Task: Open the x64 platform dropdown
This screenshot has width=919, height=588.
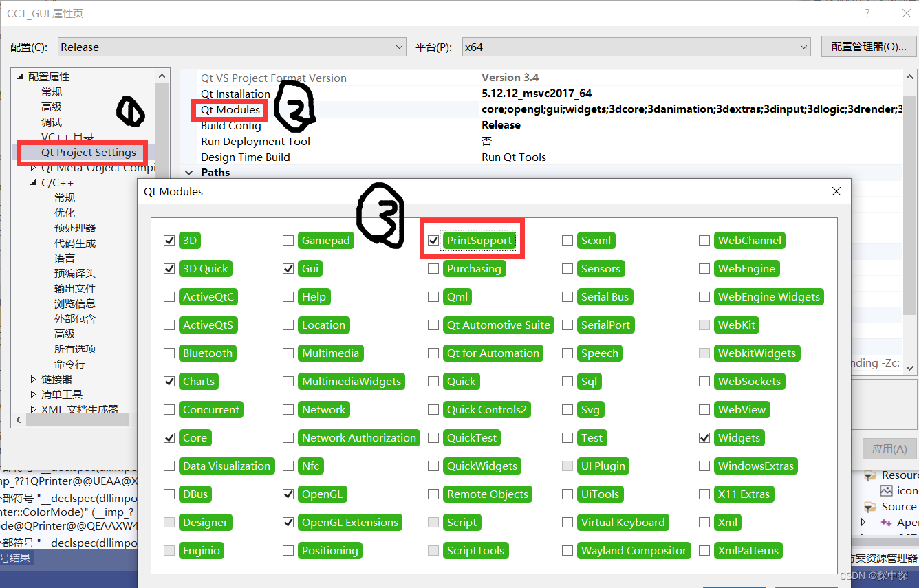Action: pyautogui.click(x=803, y=47)
